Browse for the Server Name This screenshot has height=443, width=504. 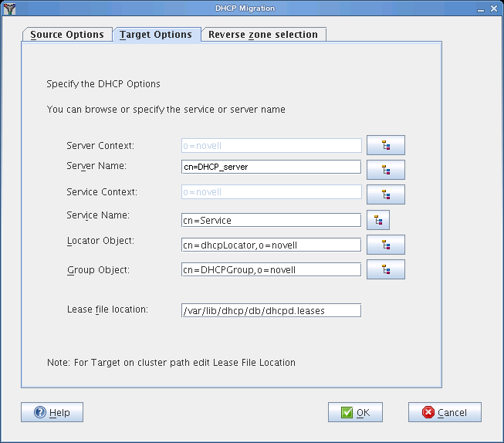click(386, 170)
